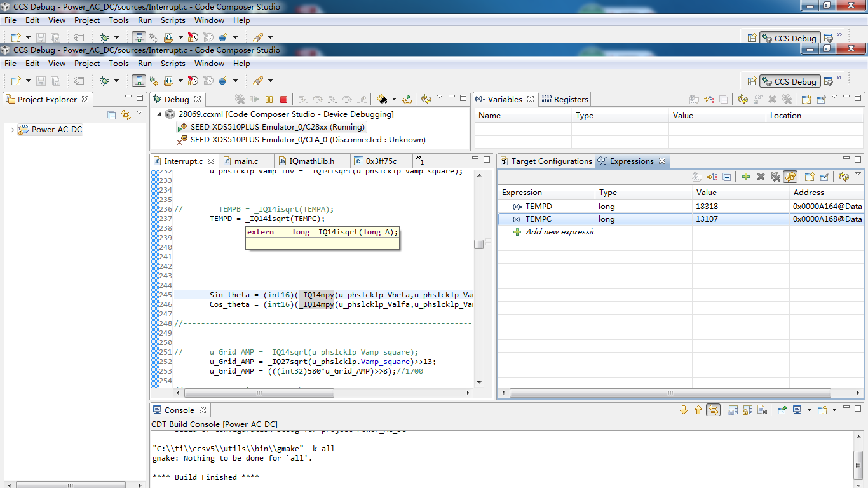Click Collapse All icon in Project Explorer
Screen dimensions: 868x488
tap(112, 115)
